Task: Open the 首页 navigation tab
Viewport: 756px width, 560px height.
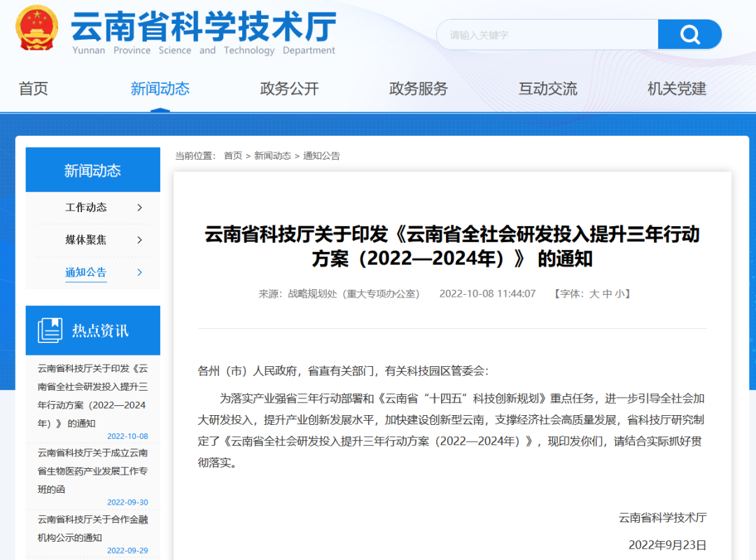Action: [x=33, y=89]
